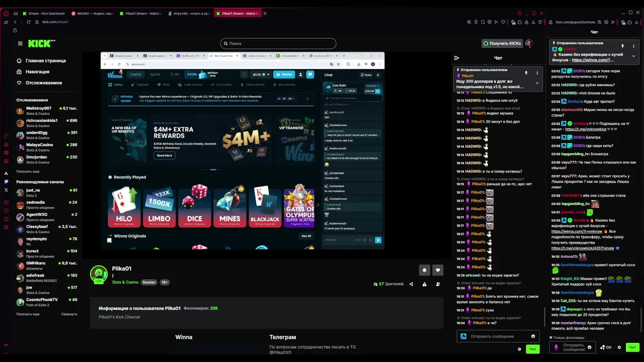Open GMHikaru recommended channel
644x362 pixels.
[47, 266]
